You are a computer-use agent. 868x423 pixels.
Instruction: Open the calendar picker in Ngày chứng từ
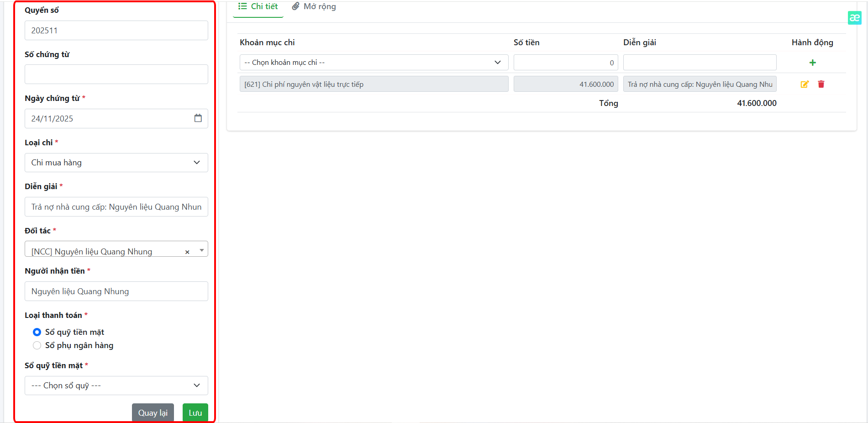point(198,118)
